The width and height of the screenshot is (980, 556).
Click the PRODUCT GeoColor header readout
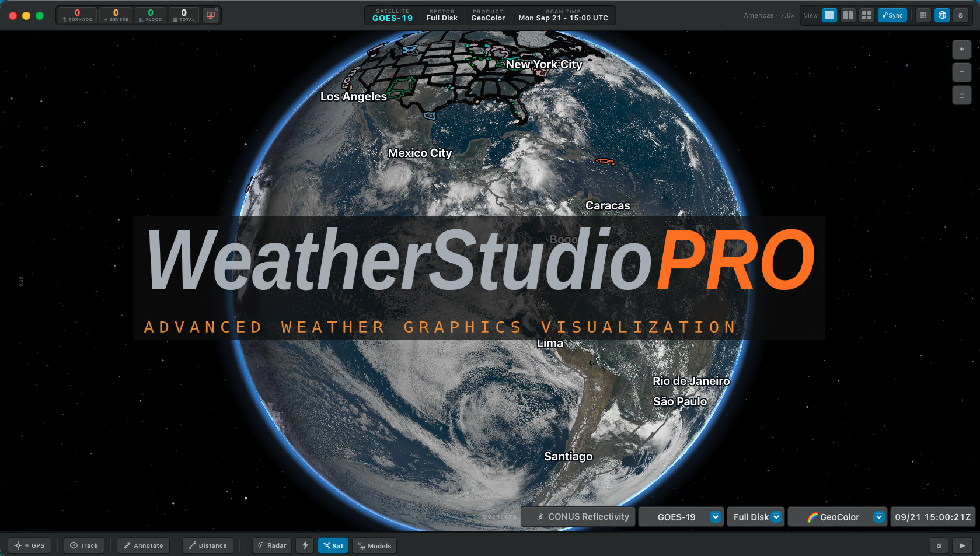(x=488, y=15)
